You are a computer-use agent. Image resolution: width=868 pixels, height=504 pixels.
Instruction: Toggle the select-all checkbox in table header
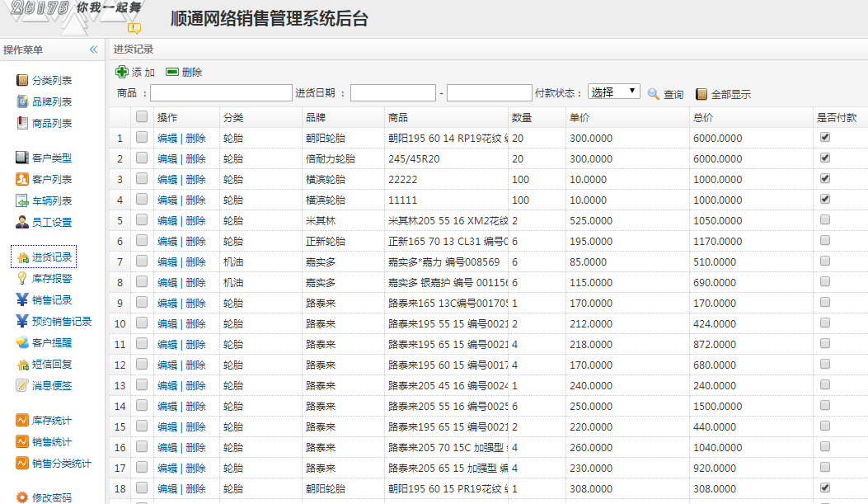click(142, 116)
